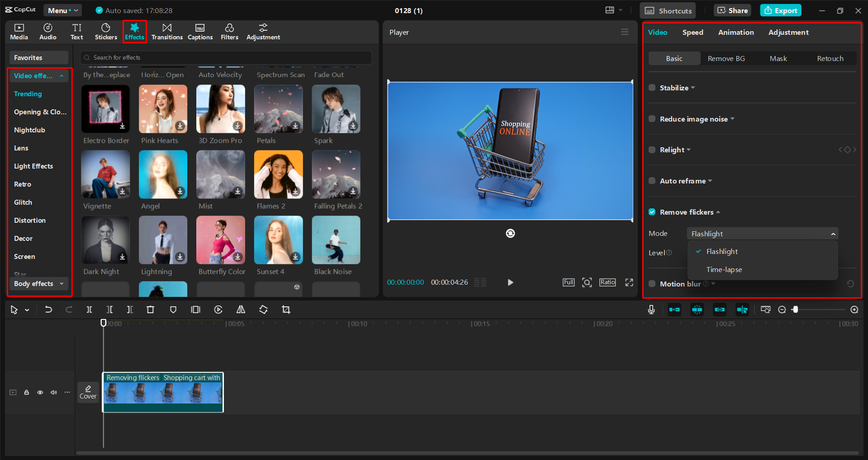Enable the Stabilize checkbox

pos(652,88)
